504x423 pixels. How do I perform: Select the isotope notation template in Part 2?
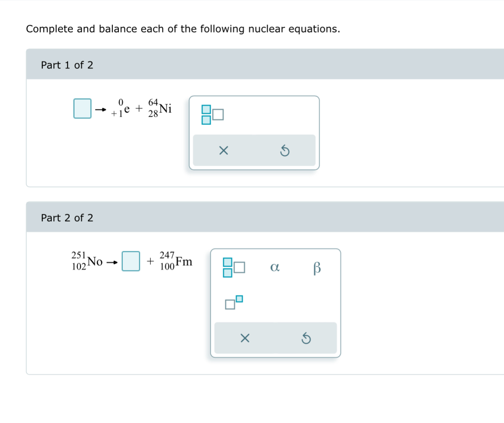[233, 267]
